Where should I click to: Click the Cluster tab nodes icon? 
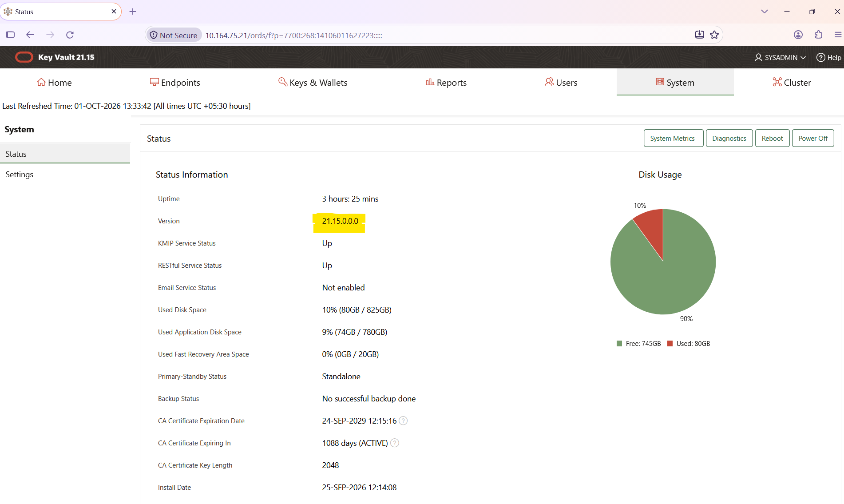tap(777, 82)
